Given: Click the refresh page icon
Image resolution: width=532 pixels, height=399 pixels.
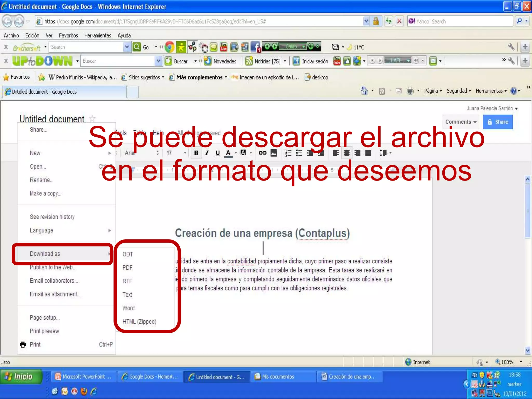Looking at the screenshot, I should pos(388,21).
